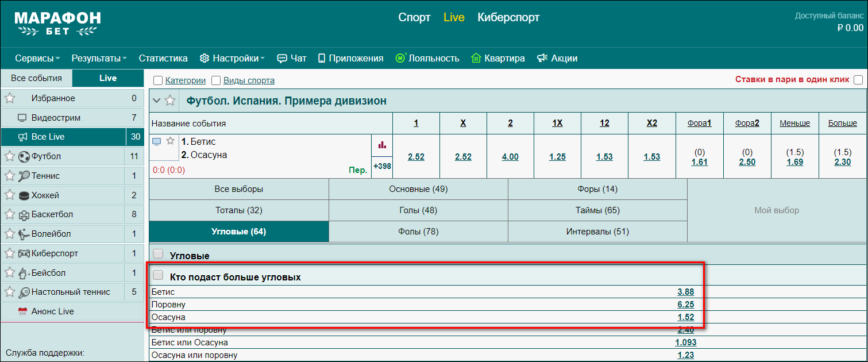Image resolution: width=868 pixels, height=362 pixels.
Task: Star the Киберспорт sport in sidebar
Action: [x=10, y=253]
